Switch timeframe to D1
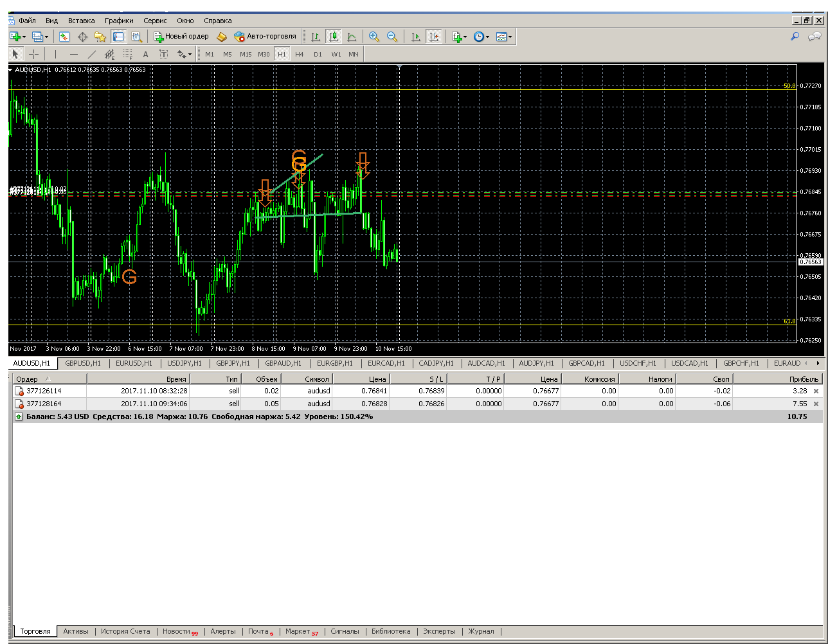 (x=318, y=54)
